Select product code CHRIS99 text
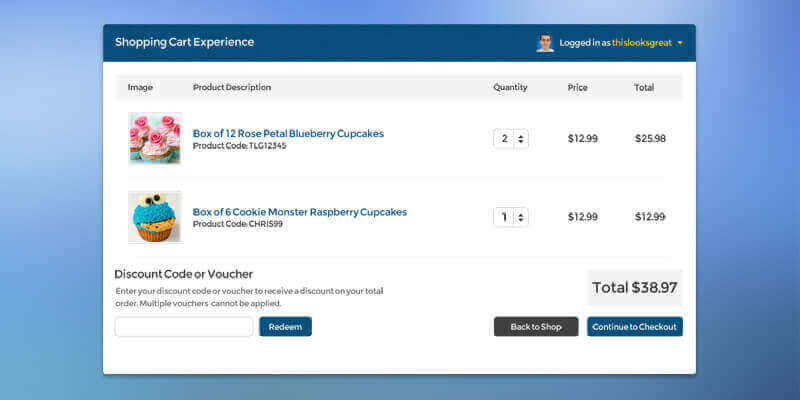The width and height of the screenshot is (800, 400). (x=265, y=224)
